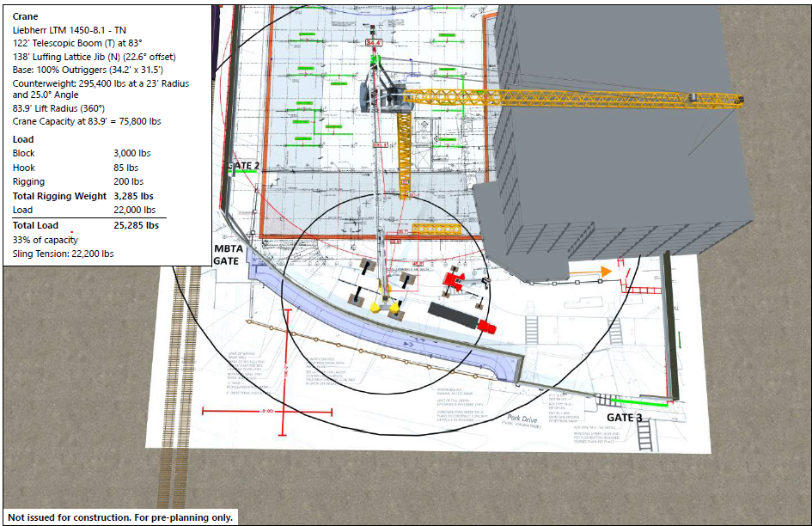Select the Crane heading in info panel

pyautogui.click(x=26, y=16)
